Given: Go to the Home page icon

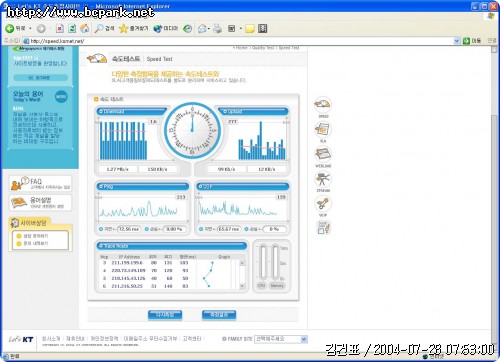Looking at the screenshot, I should coord(85,29).
